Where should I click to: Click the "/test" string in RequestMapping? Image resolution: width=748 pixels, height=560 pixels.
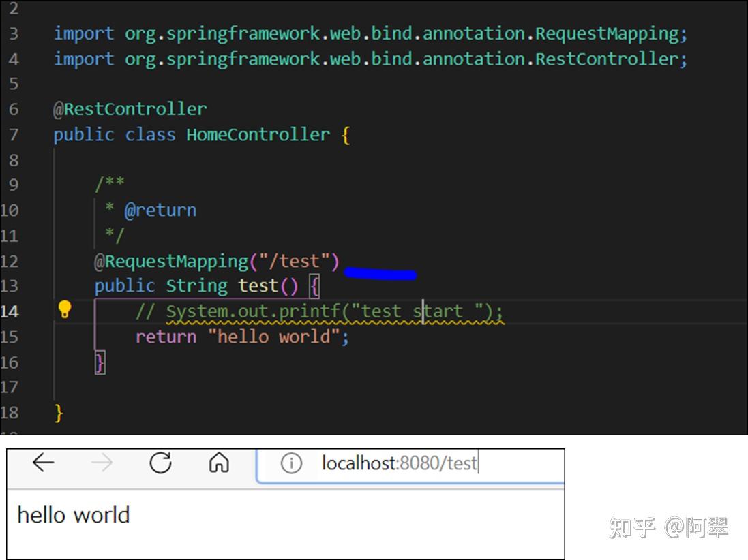[x=295, y=261]
